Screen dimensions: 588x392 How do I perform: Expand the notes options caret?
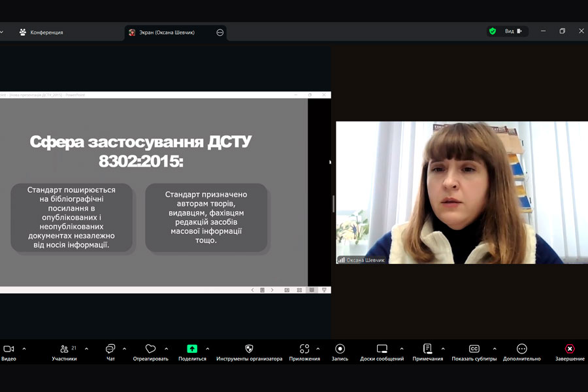(x=443, y=349)
